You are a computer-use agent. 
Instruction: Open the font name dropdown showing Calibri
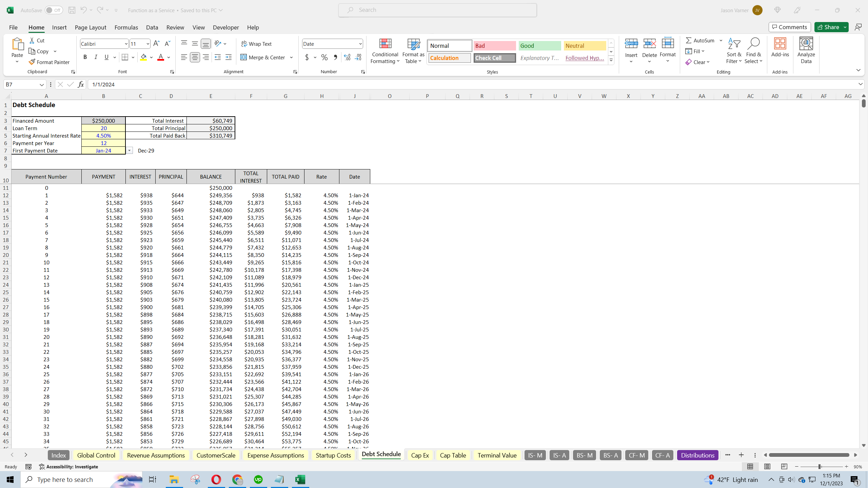[126, 44]
